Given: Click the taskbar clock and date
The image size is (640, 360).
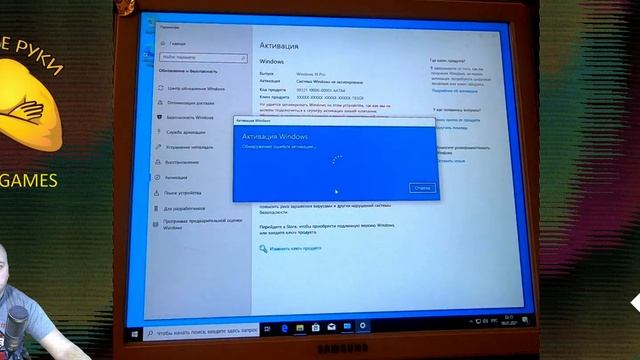Looking at the screenshot, I should [509, 320].
